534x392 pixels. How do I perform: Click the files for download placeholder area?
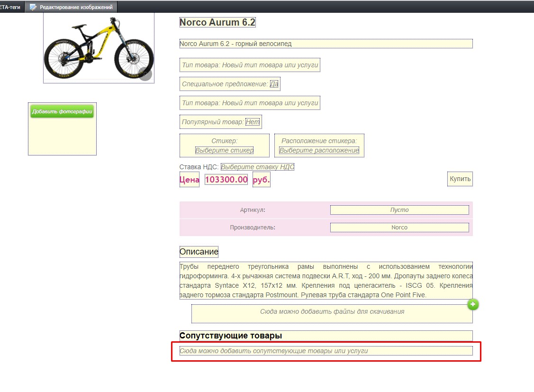click(x=332, y=314)
